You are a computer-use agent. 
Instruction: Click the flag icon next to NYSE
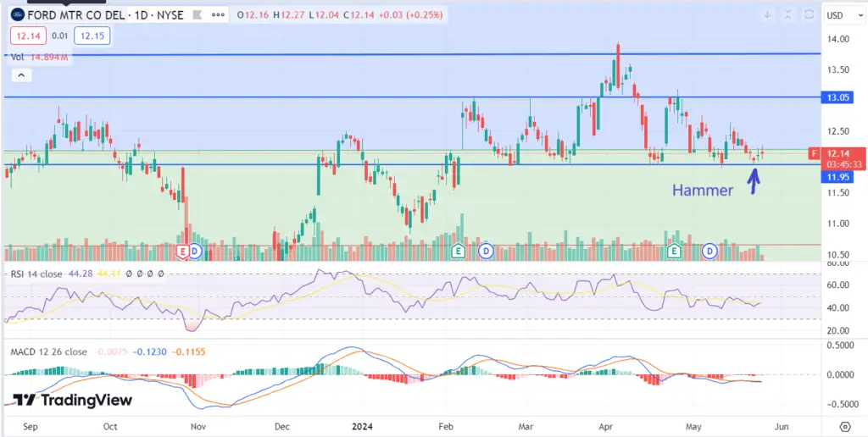[x=196, y=15]
